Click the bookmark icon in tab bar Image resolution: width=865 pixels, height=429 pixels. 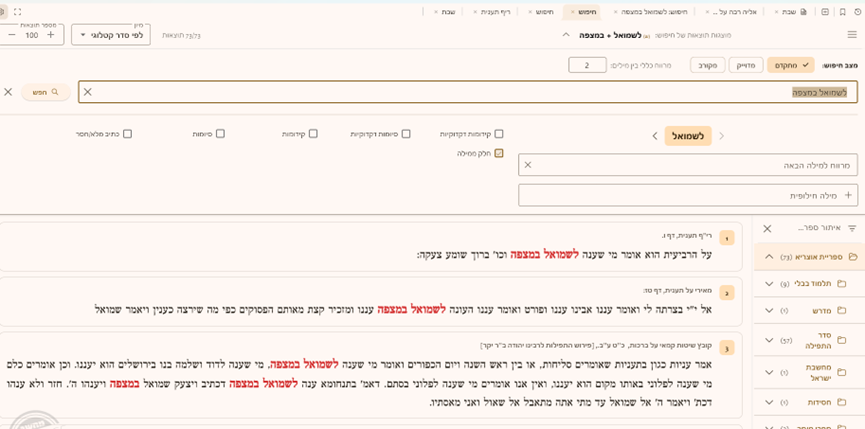[842, 12]
